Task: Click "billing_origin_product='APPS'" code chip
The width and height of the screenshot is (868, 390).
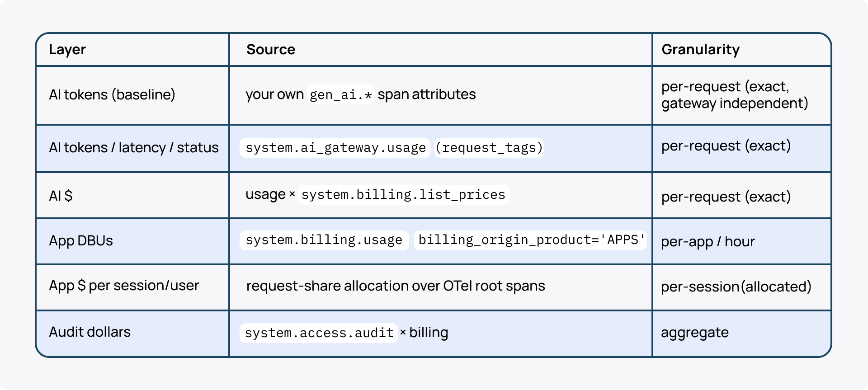Action: (530, 240)
